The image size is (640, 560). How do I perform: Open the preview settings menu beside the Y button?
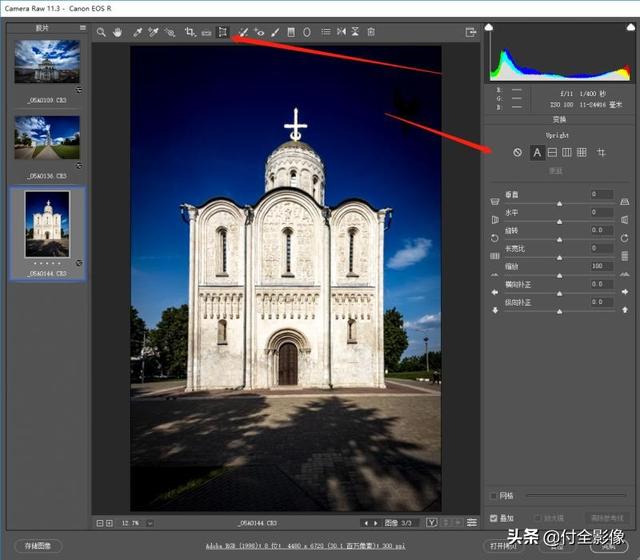click(472, 522)
